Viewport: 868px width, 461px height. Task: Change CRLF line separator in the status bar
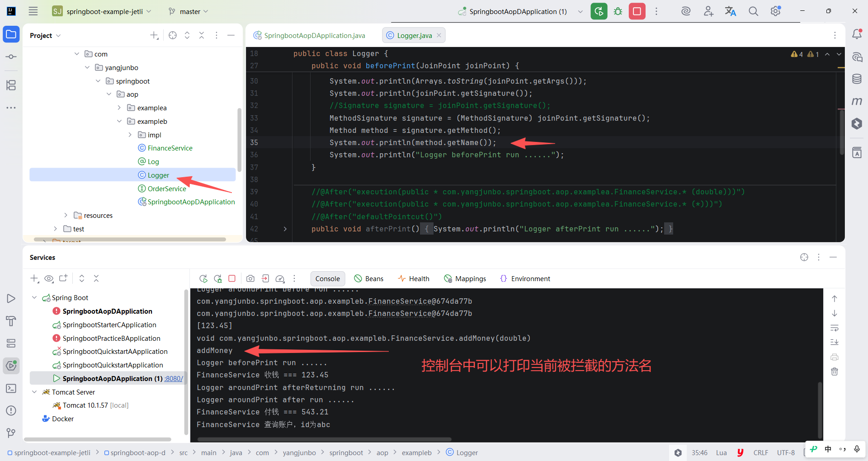pyautogui.click(x=760, y=452)
